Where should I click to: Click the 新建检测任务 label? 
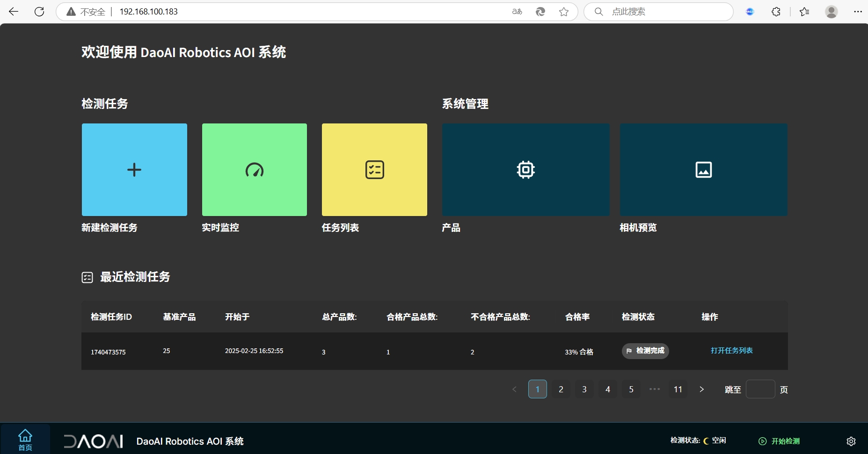109,228
